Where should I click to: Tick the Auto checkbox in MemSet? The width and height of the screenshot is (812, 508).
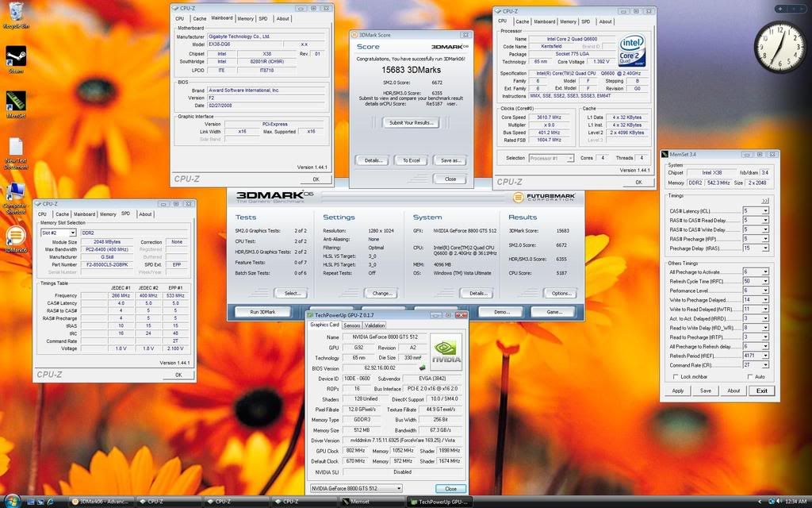pyautogui.click(x=750, y=377)
